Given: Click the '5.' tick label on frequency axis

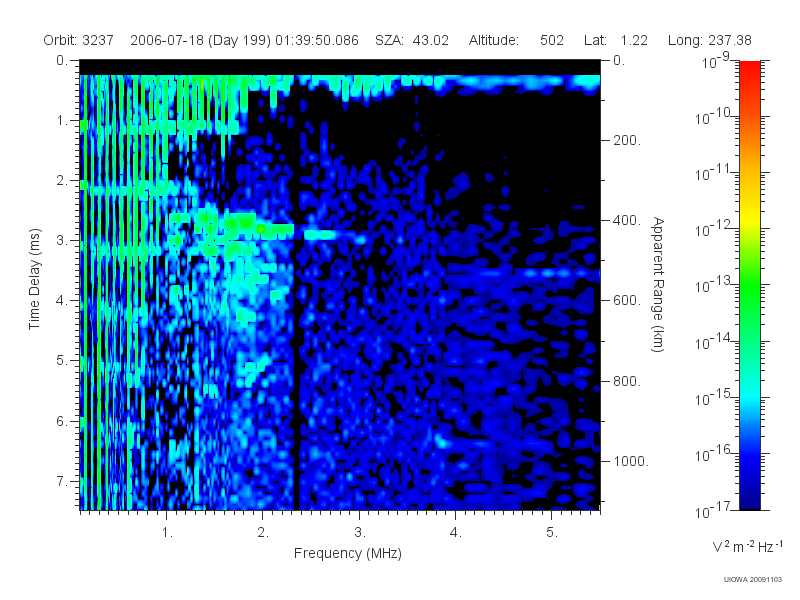Looking at the screenshot, I should tap(552, 533).
